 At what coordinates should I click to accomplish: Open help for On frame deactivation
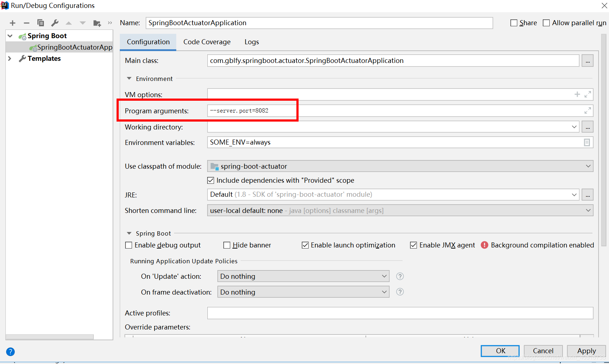400,292
